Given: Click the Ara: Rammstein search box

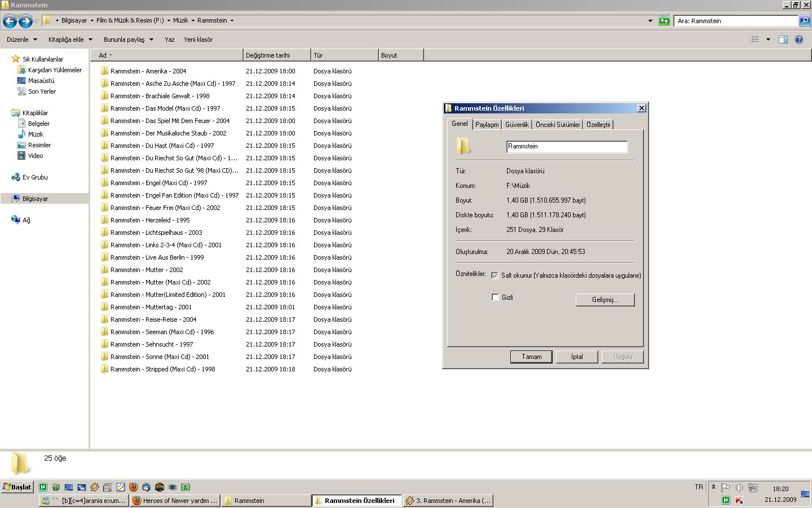Looking at the screenshot, I should (736, 21).
